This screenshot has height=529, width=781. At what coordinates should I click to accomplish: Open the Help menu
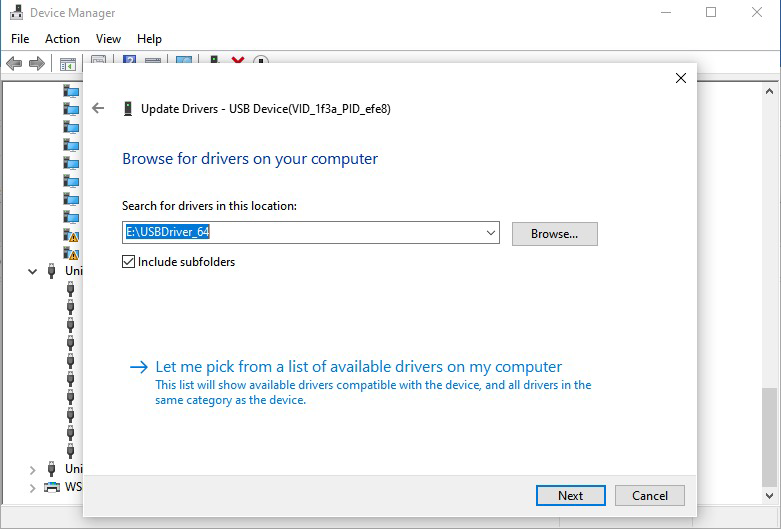pos(149,39)
